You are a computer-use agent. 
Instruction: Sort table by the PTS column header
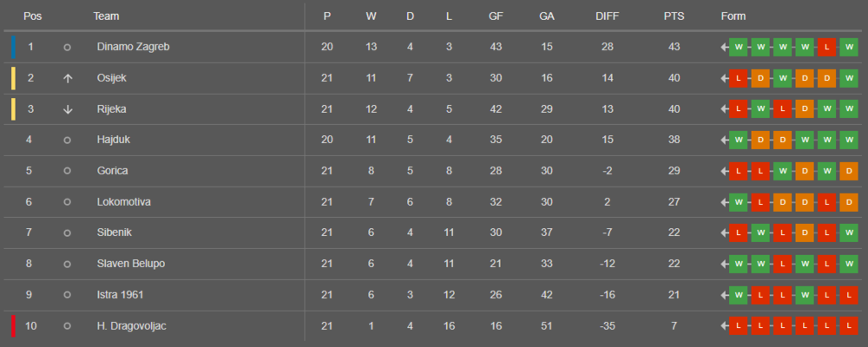pyautogui.click(x=673, y=16)
